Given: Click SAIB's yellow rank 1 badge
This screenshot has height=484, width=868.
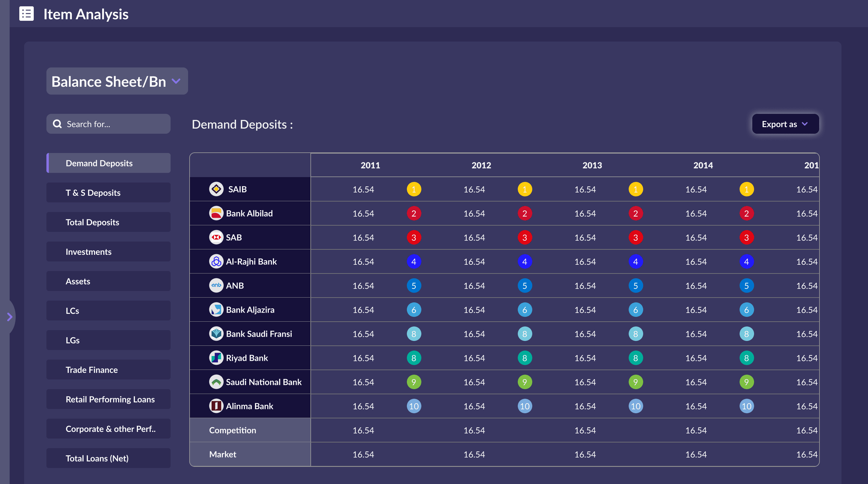Looking at the screenshot, I should coord(414,189).
